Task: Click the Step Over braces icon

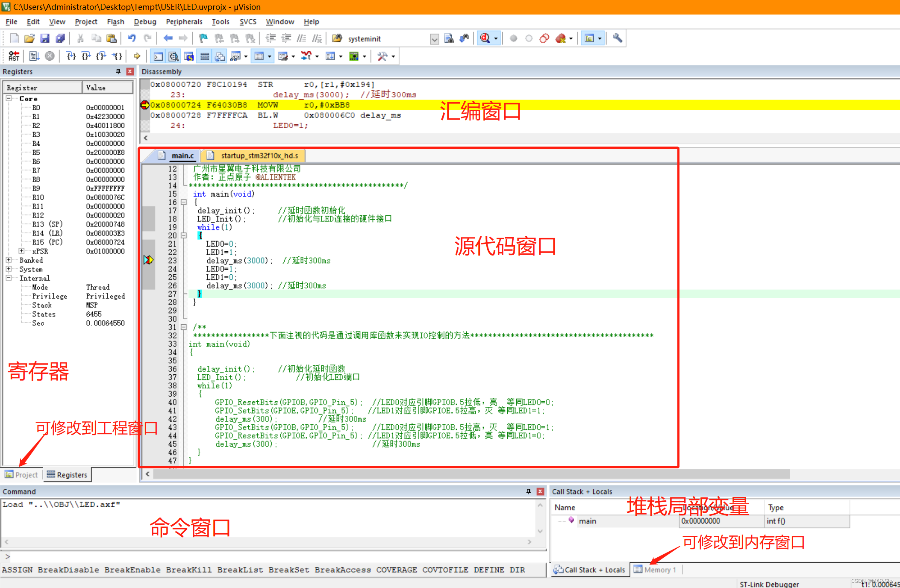Action: point(86,56)
